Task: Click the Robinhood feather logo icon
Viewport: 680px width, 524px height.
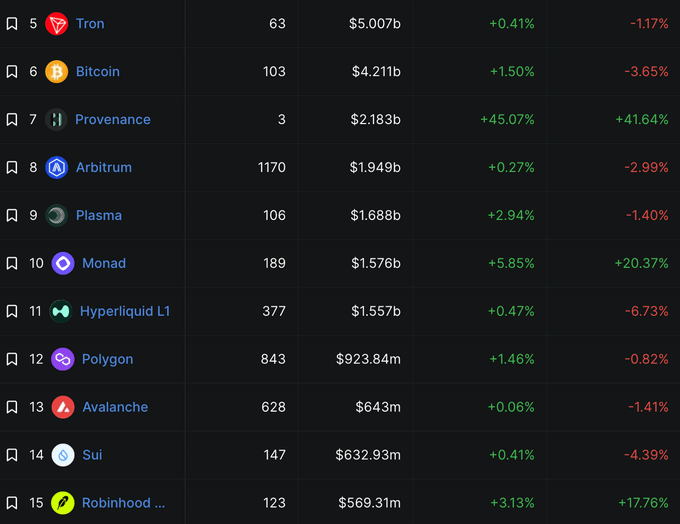Action: pos(63,503)
